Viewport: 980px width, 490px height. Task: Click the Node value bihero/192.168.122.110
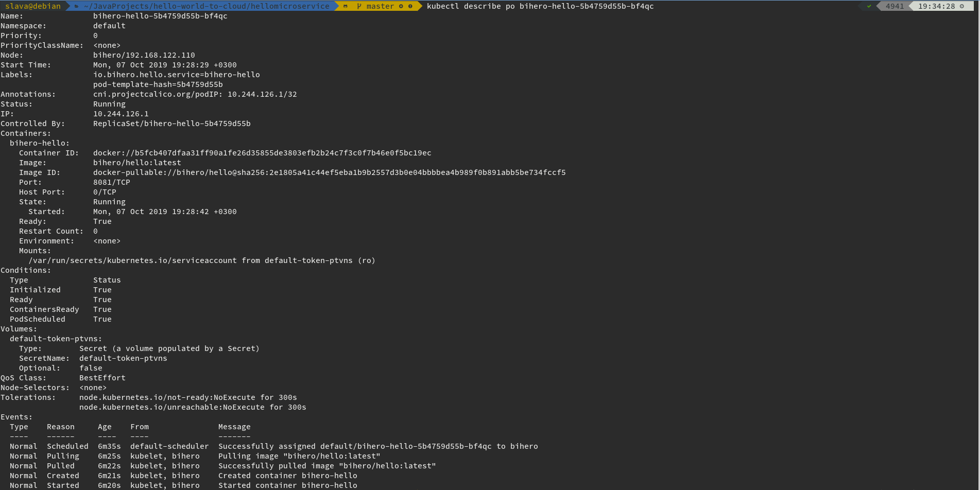pyautogui.click(x=144, y=55)
